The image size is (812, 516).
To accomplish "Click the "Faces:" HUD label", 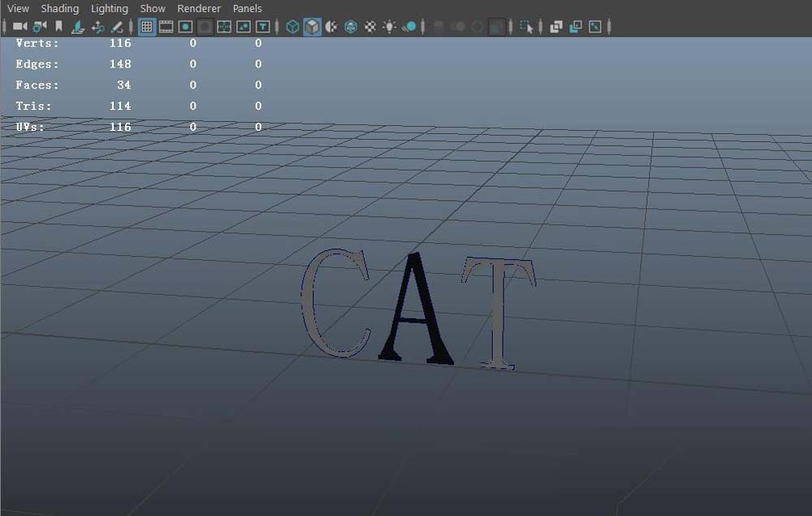I will (x=37, y=85).
